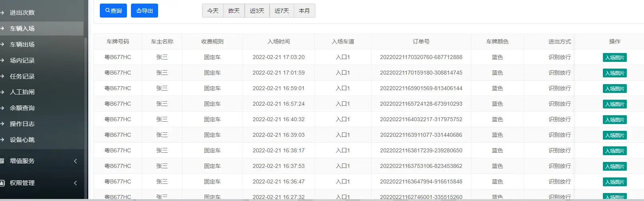
Task: Expand the 权限管理 menu chevron
Action: click(x=75, y=183)
